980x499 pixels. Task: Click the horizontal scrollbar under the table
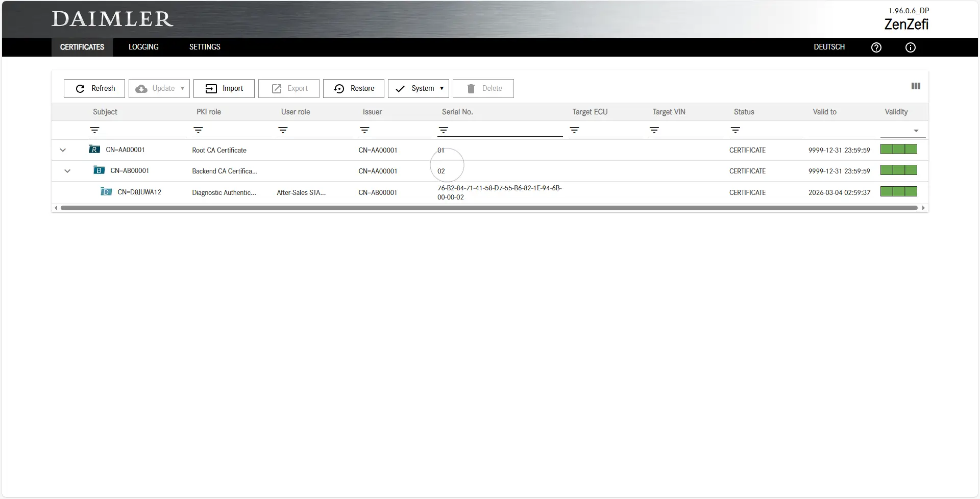pyautogui.click(x=488, y=208)
